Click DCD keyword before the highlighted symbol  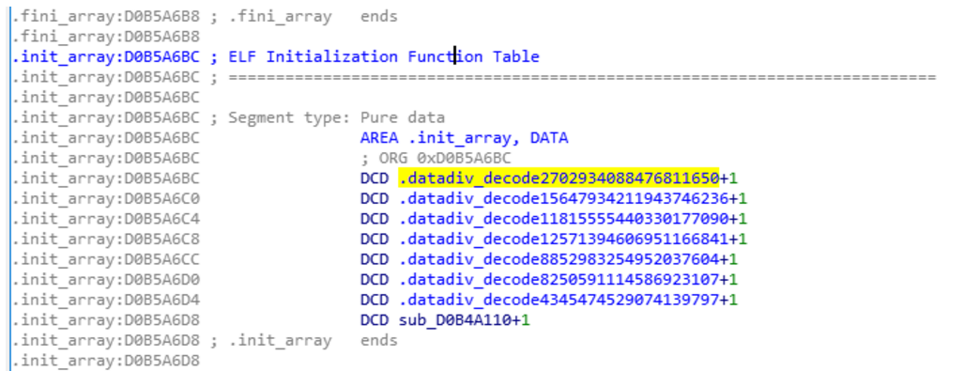click(375, 178)
